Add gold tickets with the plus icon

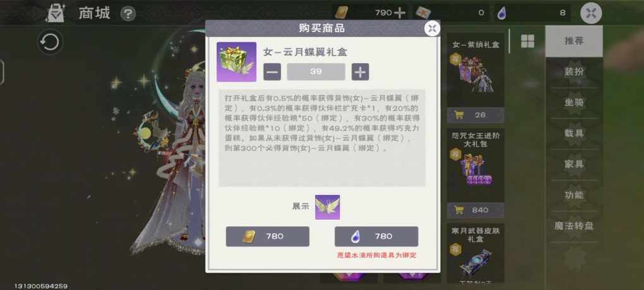[399, 13]
